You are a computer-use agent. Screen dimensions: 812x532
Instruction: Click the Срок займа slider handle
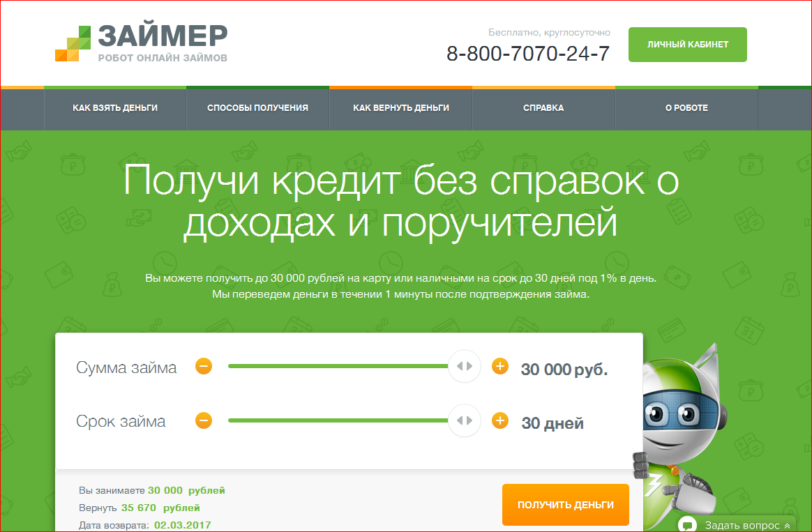pyautogui.click(x=465, y=420)
